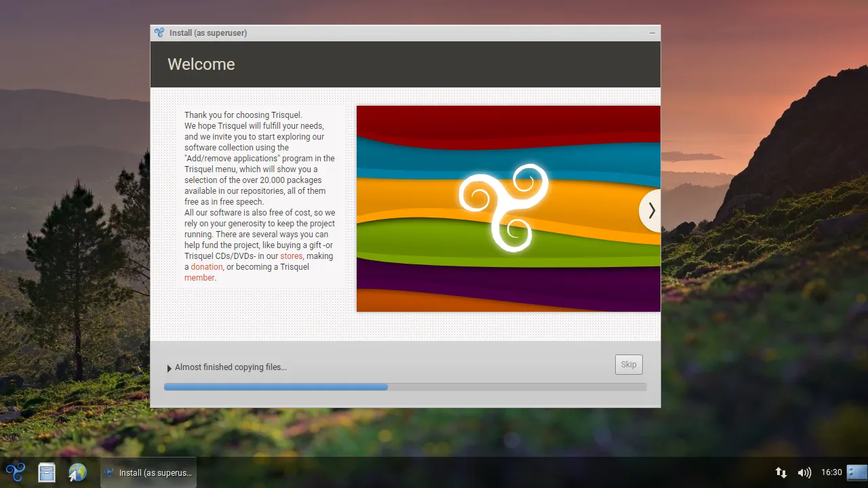Click the installer icon in title bar

click(x=159, y=33)
